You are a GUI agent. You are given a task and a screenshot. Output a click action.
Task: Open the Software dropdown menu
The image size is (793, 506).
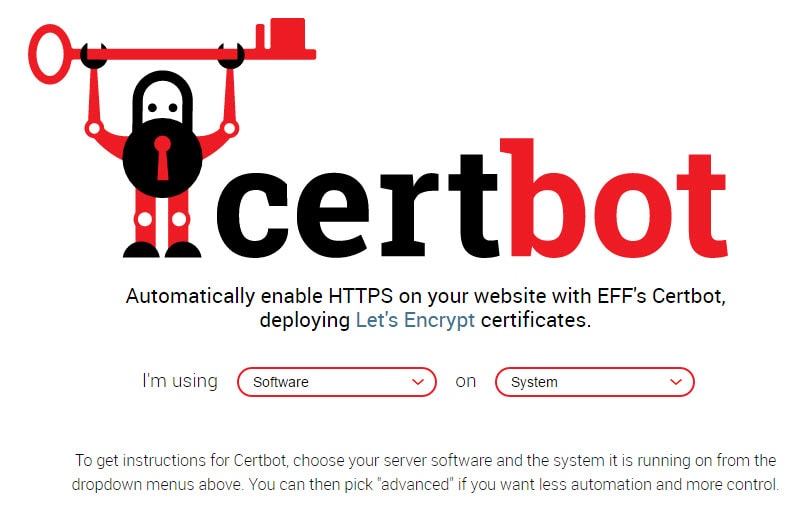pos(337,382)
